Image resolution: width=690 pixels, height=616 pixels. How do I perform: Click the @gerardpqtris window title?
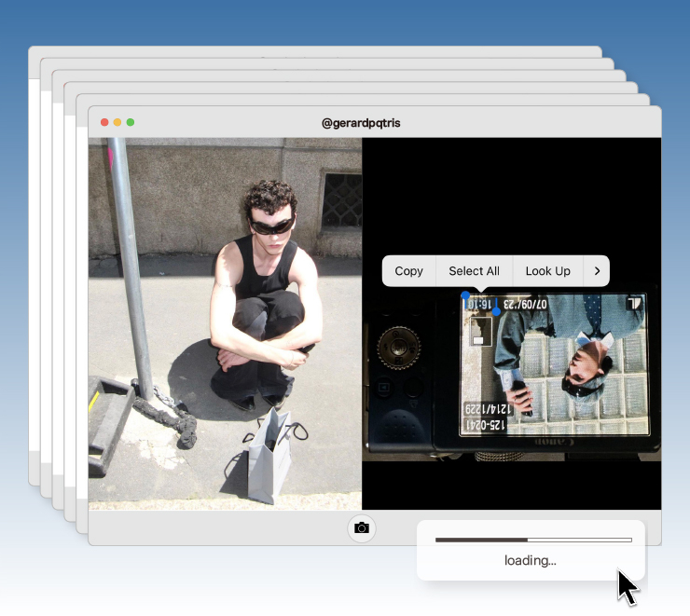tap(361, 123)
